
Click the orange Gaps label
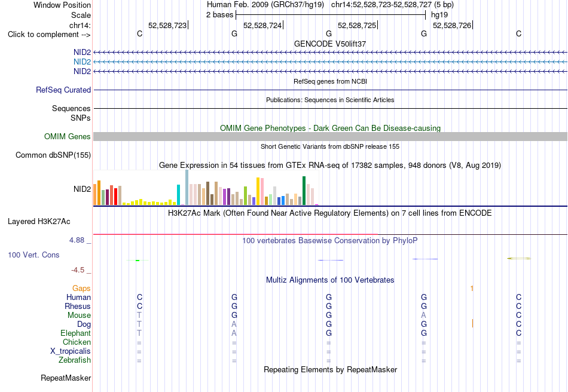click(x=81, y=289)
